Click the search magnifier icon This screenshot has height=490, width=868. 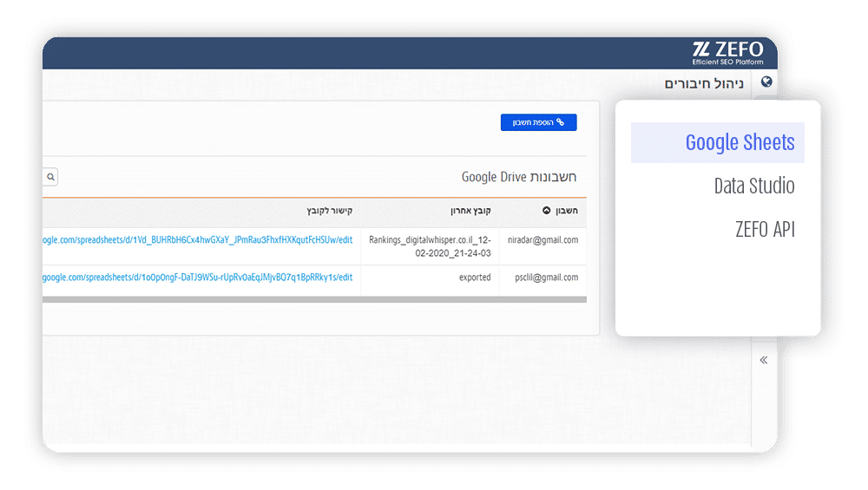[50, 177]
